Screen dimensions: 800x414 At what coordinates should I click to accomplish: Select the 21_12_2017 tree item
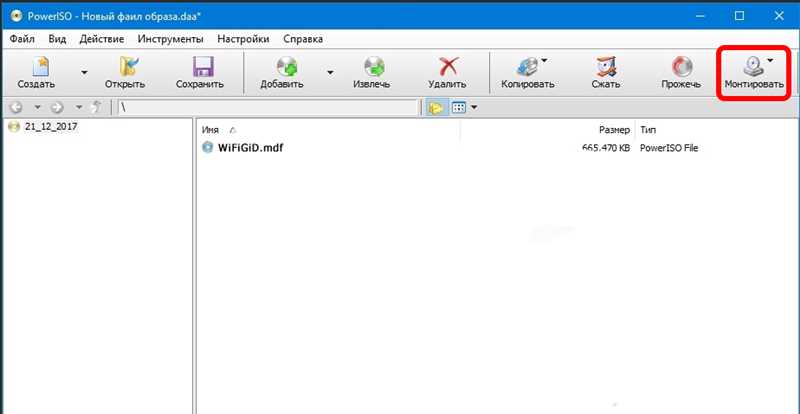pos(51,127)
